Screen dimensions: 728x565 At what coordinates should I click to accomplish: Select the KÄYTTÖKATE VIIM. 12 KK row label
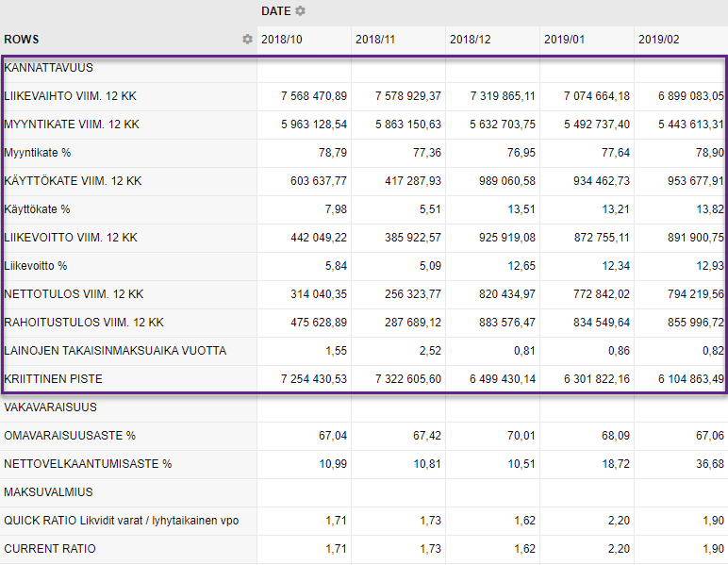tap(73, 181)
